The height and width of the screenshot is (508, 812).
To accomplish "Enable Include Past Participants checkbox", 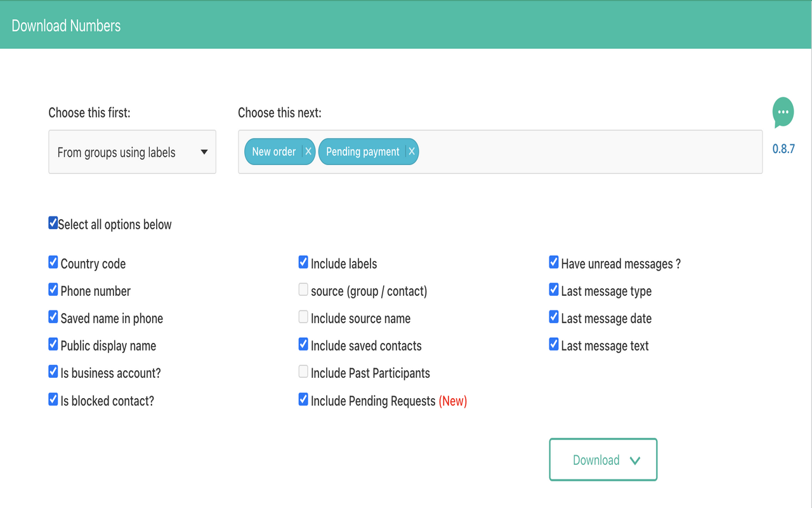I will point(303,372).
